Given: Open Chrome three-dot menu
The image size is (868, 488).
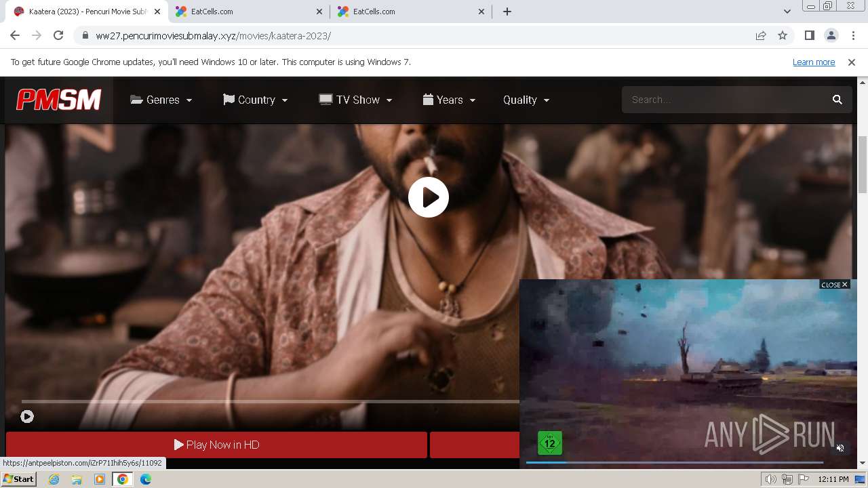Looking at the screenshot, I should pyautogui.click(x=853, y=36).
